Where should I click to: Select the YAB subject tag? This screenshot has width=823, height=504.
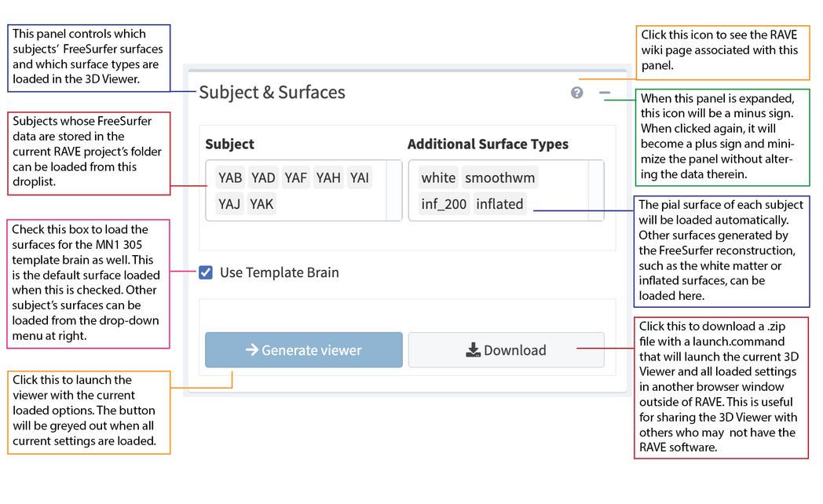click(x=230, y=177)
